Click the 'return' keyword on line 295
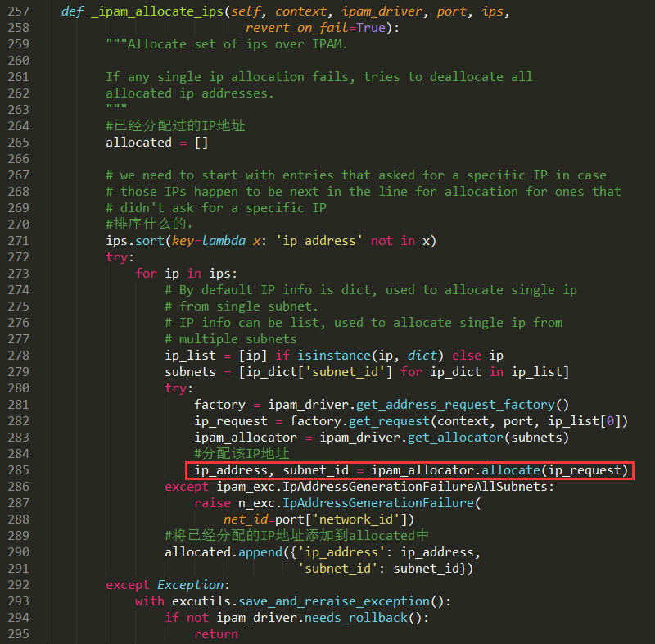The image size is (655, 644). 216,634
